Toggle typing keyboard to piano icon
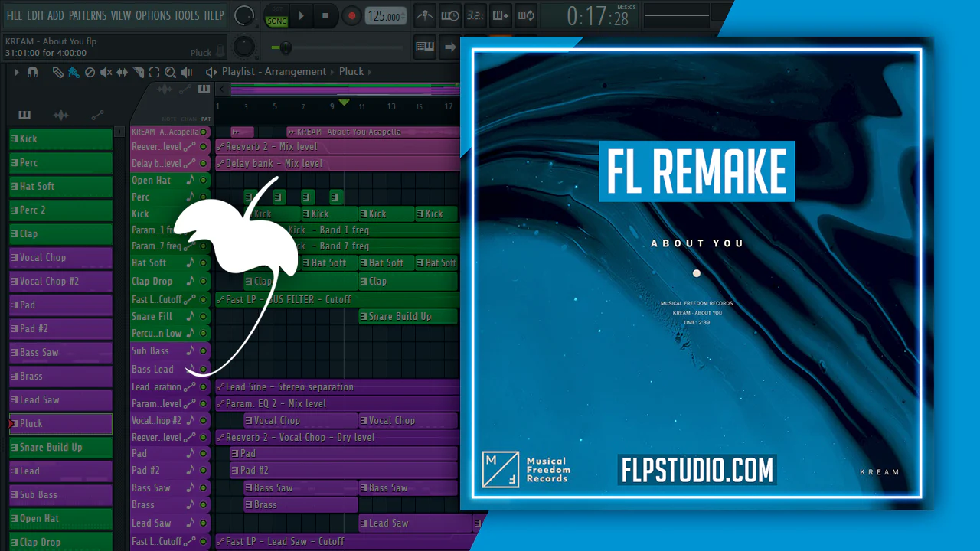This screenshot has width=980, height=551. pyautogui.click(x=425, y=47)
